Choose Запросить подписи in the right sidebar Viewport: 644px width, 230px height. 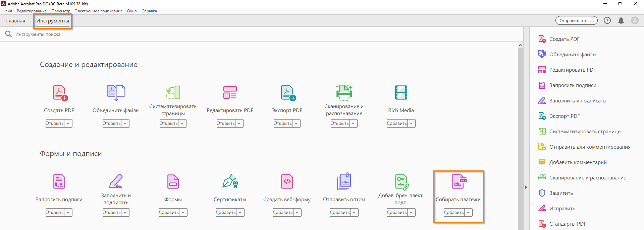point(568,85)
